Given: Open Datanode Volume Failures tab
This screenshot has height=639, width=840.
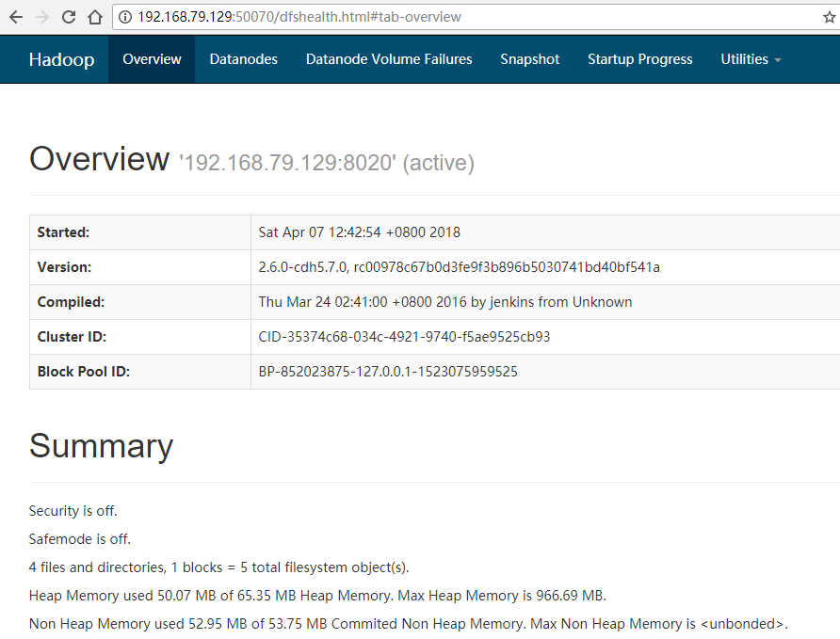Looking at the screenshot, I should click(389, 59).
